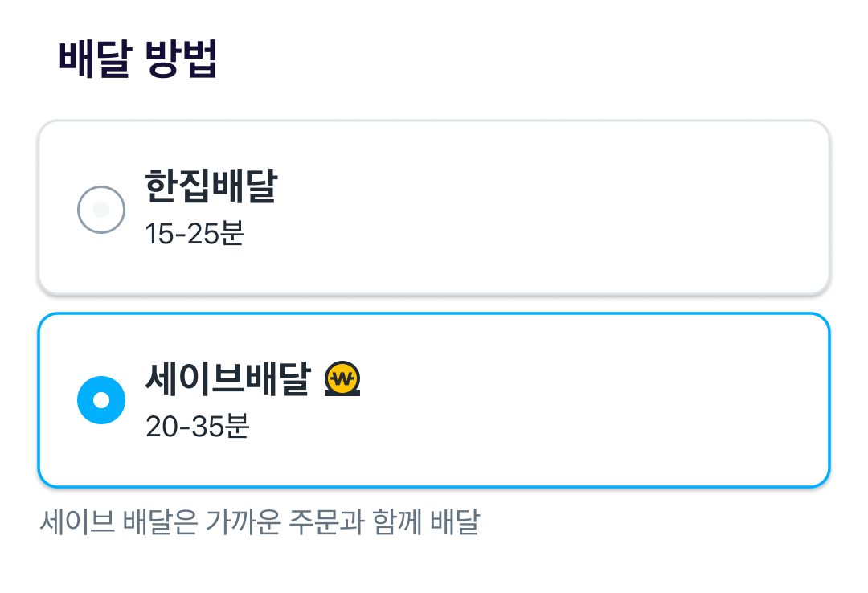Screen dimensions: 868x593
Task: Tap the white center dot of blue radio
Action: click(100, 400)
